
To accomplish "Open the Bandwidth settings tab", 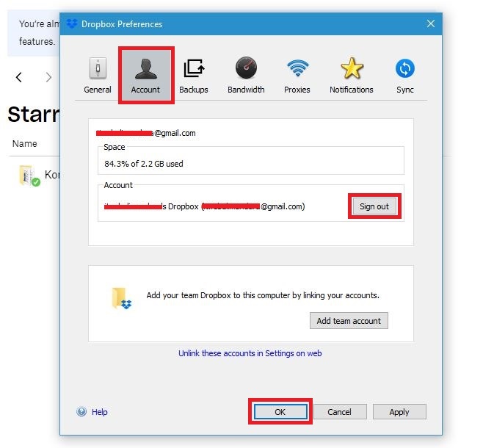I will pos(246,76).
